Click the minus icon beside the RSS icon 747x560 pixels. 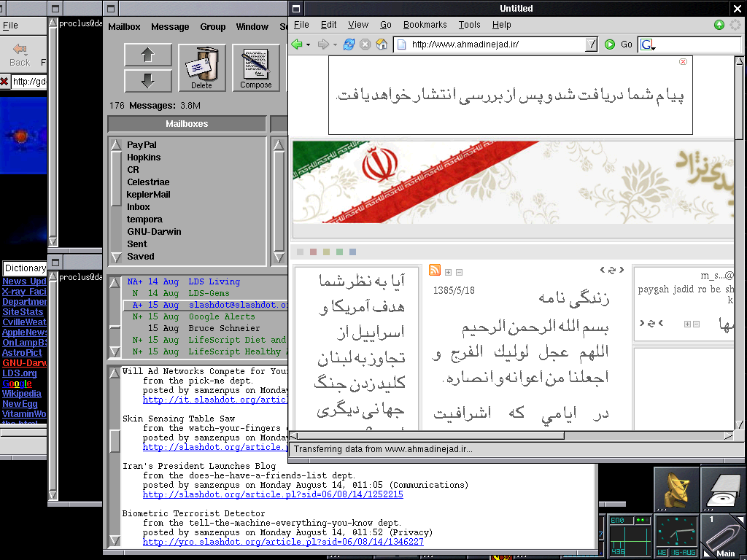pyautogui.click(x=460, y=273)
